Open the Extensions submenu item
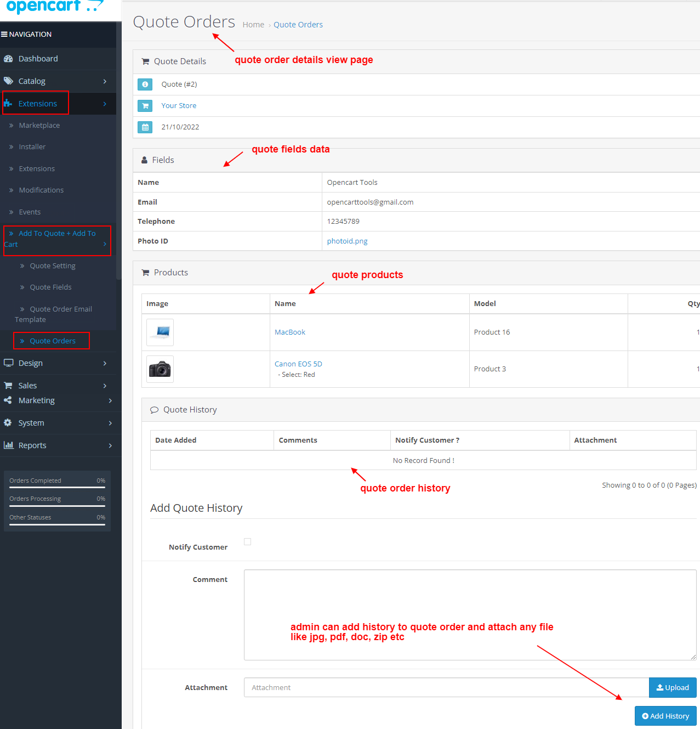700x729 pixels. [x=37, y=169]
